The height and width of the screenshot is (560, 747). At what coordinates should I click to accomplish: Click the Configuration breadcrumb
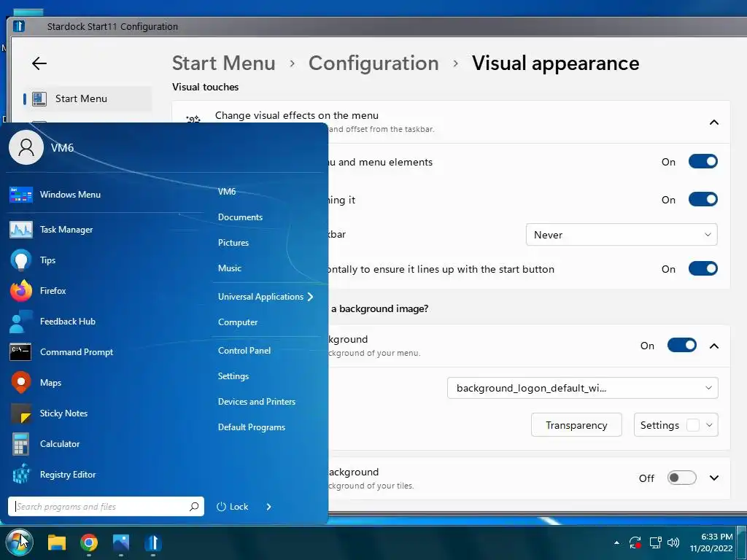pos(373,63)
